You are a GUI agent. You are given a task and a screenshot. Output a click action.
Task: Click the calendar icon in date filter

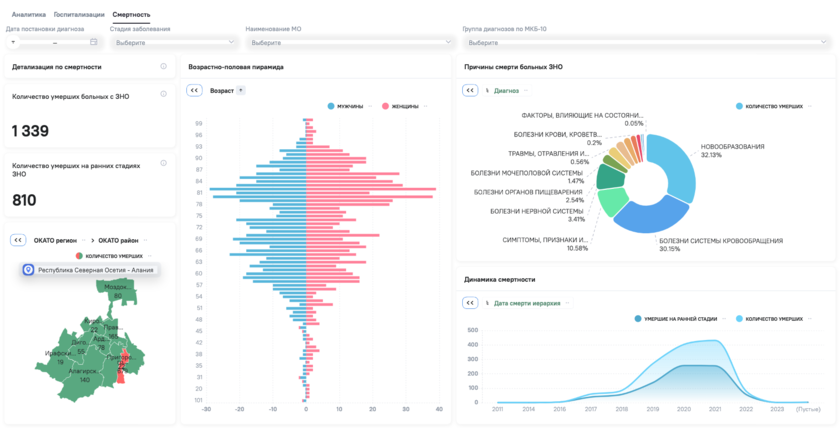94,42
